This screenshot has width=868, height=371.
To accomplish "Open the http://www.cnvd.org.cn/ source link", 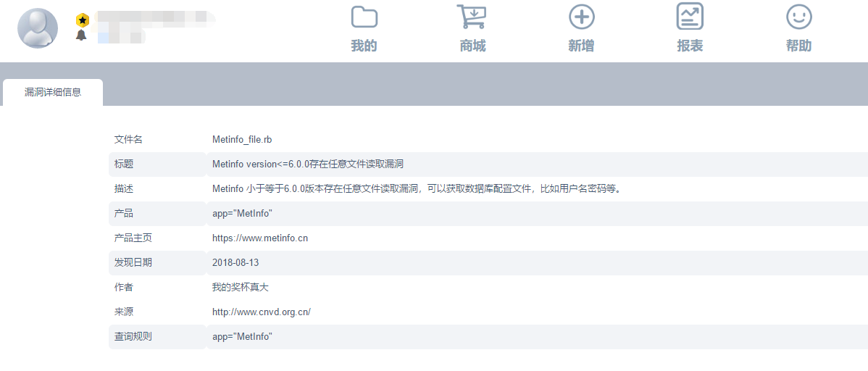I will pos(261,312).
